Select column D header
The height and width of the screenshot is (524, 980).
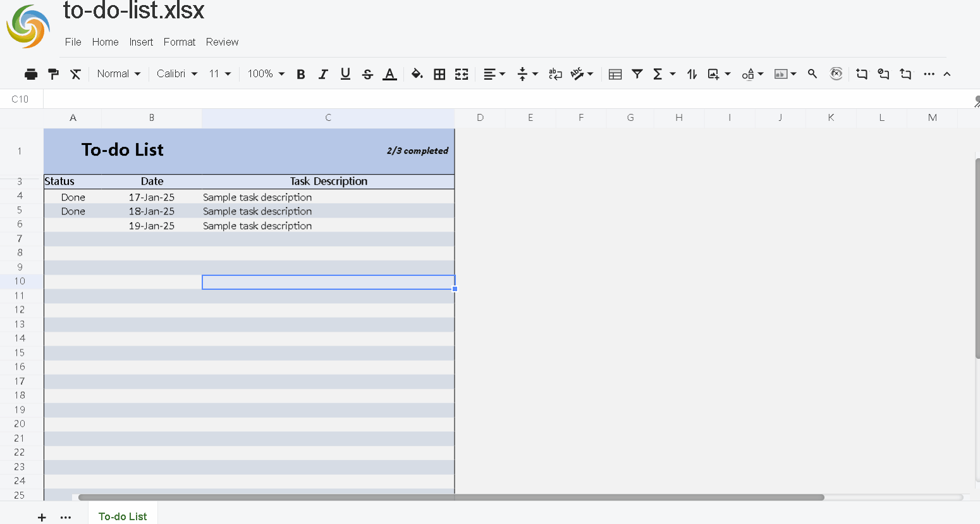(480, 118)
